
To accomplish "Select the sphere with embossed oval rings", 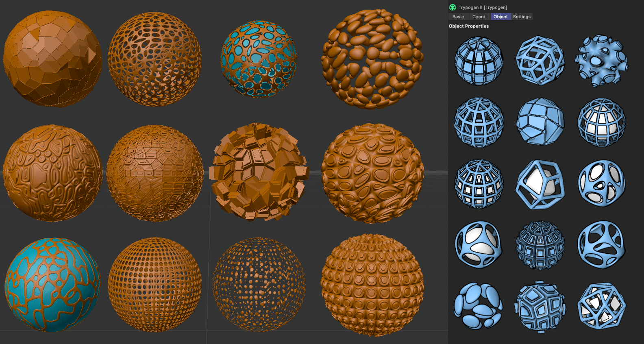I will click(372, 173).
